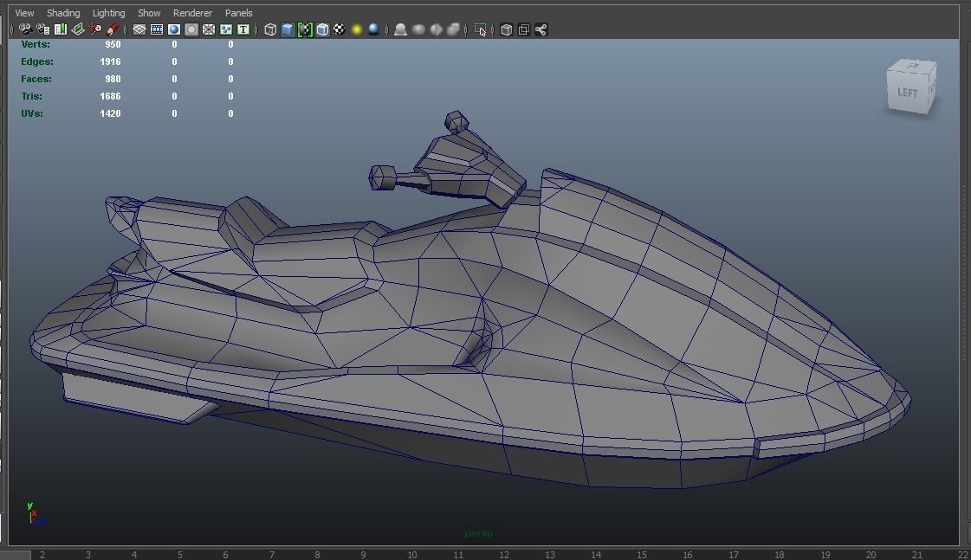Open the Renderer menu

(x=192, y=12)
